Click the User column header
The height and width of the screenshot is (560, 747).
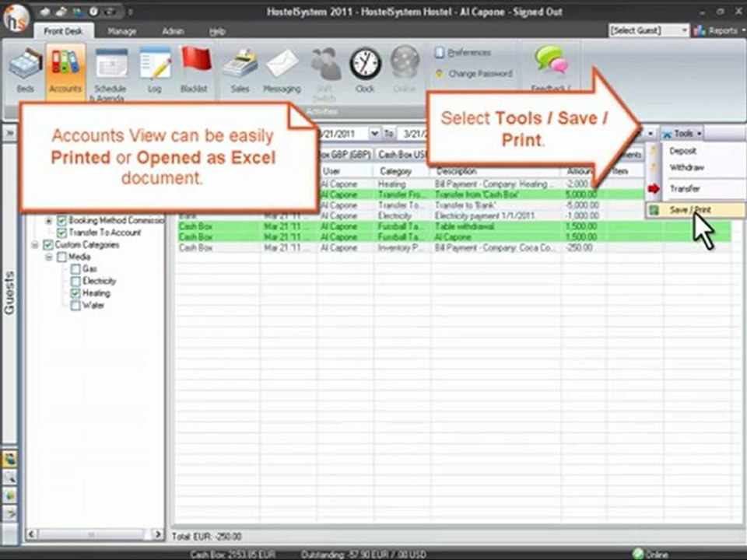click(345, 171)
